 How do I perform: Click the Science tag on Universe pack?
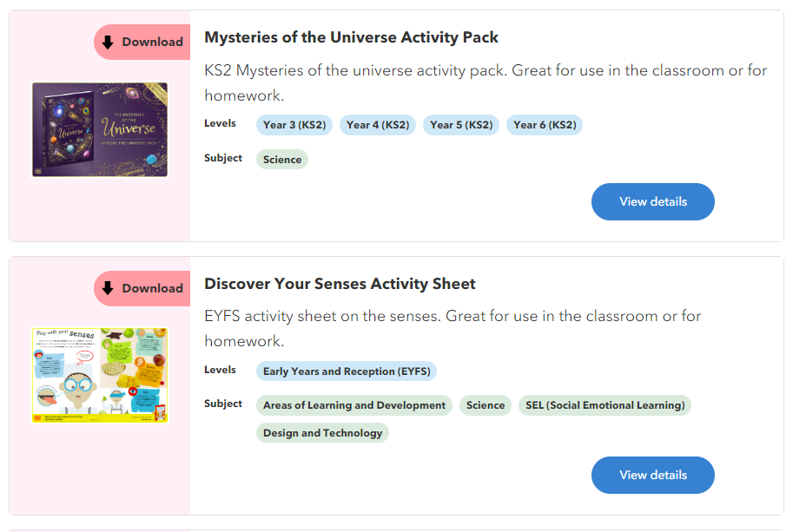[282, 159]
